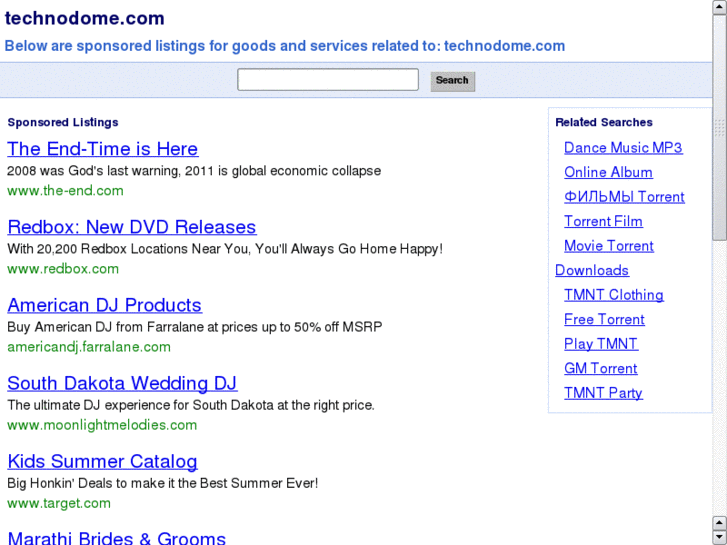The height and width of the screenshot is (545, 727).
Task: Click '2008 was God's last warning' description
Action: 194,171
